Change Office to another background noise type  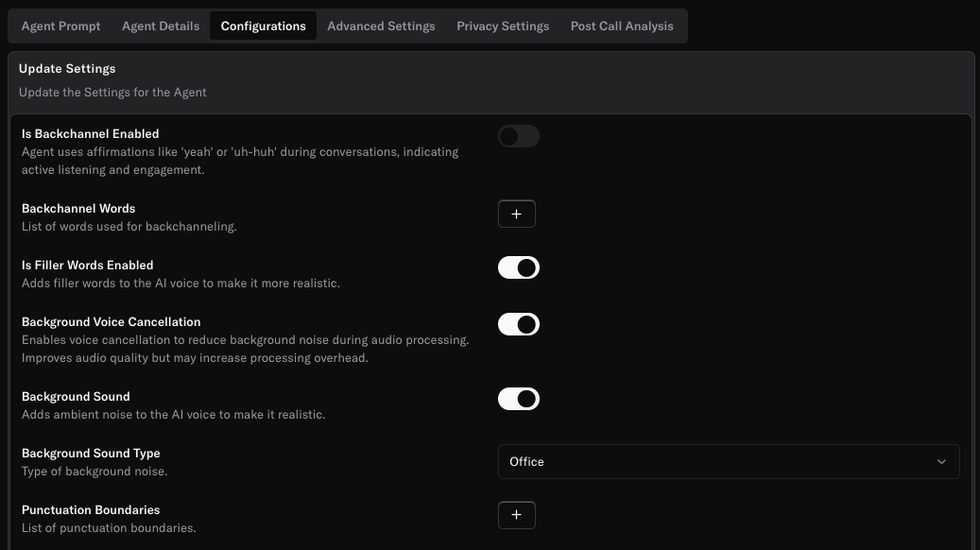tap(729, 461)
